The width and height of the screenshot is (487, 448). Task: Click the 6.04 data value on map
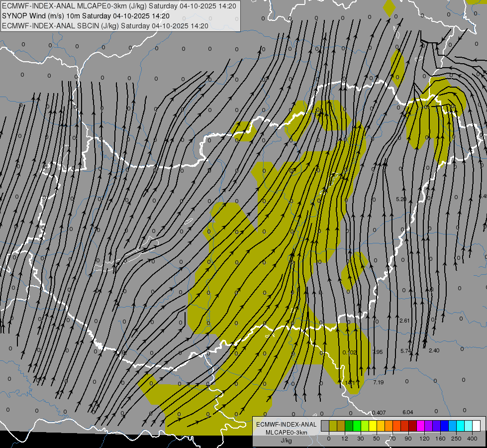408,412
